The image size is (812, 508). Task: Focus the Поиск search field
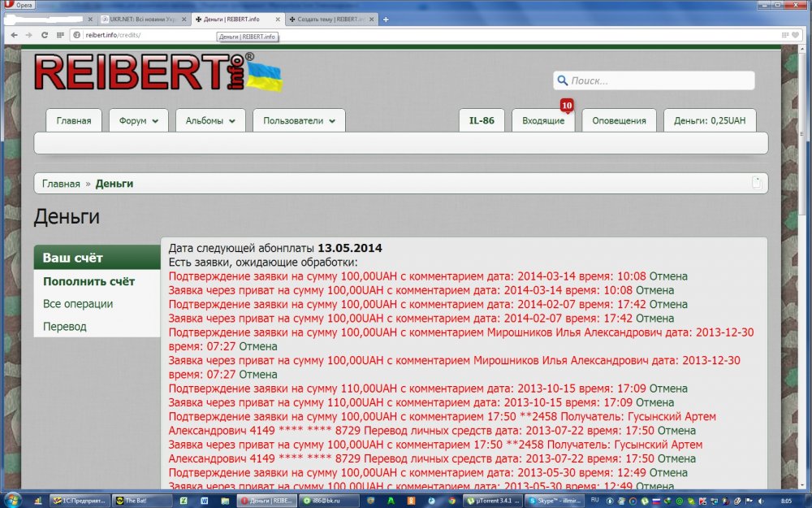(x=654, y=80)
